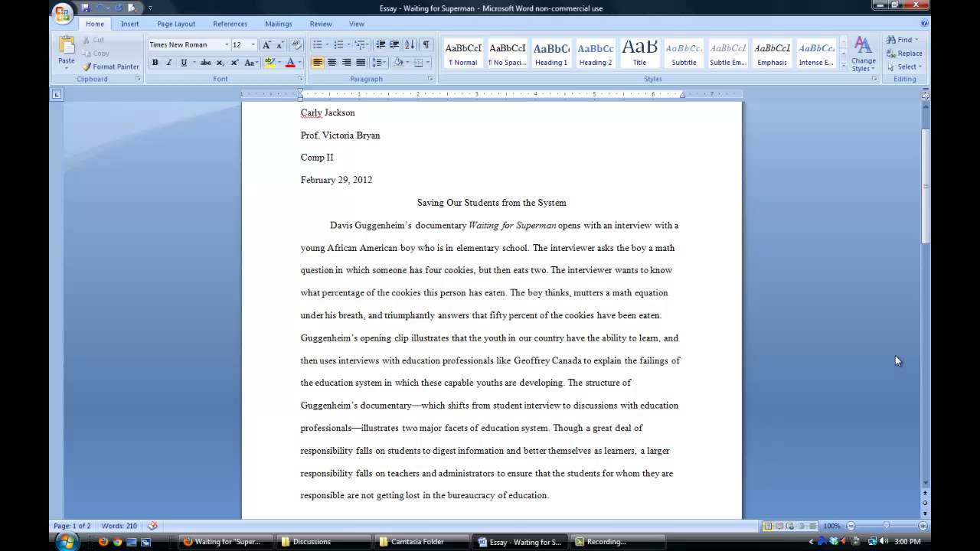Click the Grow Font icon
Viewport: 980px width, 551px height.
coord(266,45)
